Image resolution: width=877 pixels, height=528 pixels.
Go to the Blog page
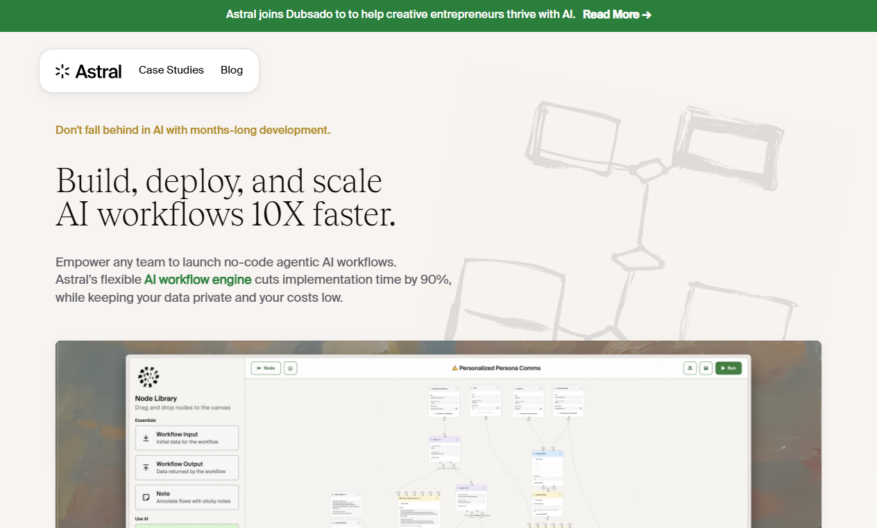tap(232, 70)
